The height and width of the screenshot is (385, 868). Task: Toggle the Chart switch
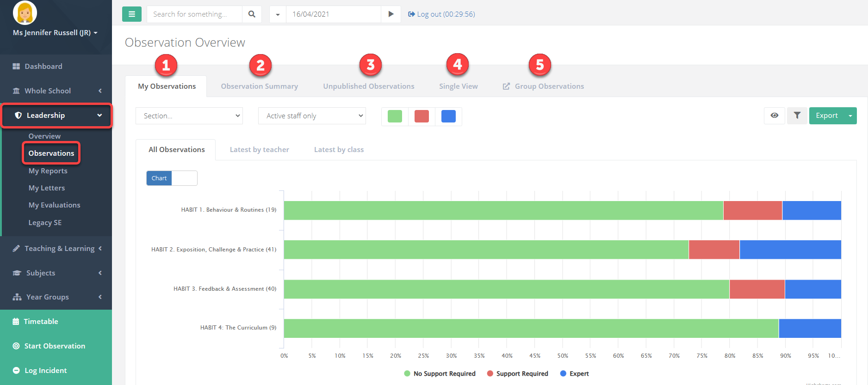pyautogui.click(x=172, y=178)
